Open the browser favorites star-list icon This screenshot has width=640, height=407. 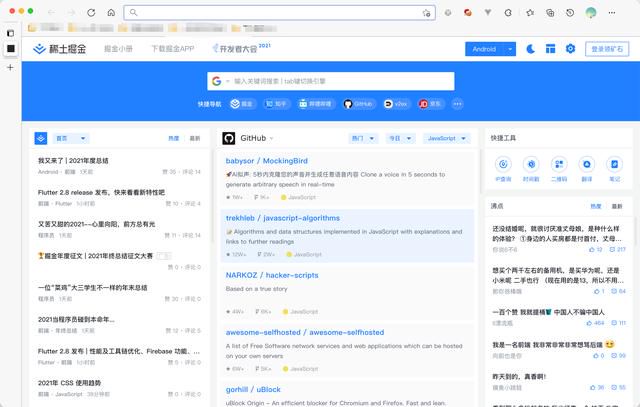(530, 13)
